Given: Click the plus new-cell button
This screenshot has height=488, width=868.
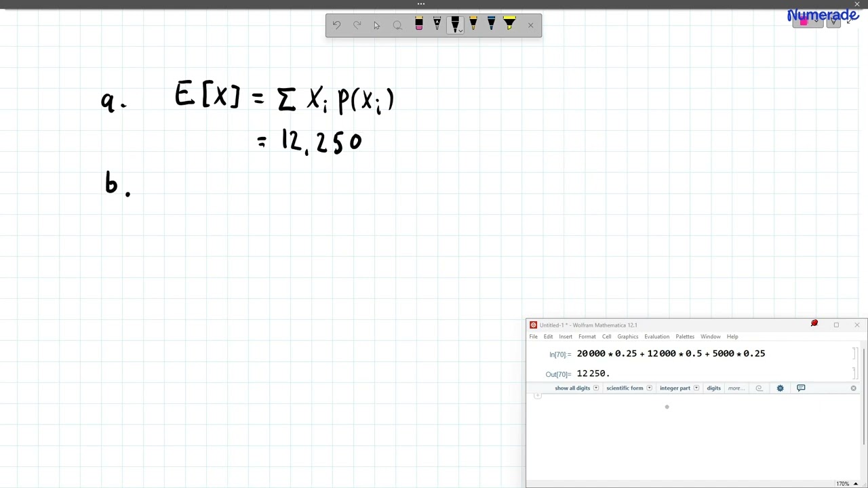Looking at the screenshot, I should tap(538, 396).
